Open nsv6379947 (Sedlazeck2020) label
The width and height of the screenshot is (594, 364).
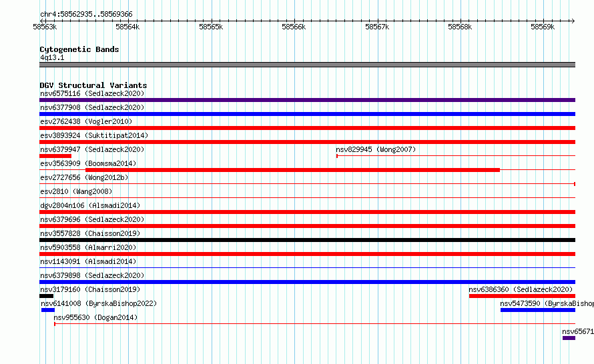92,149
